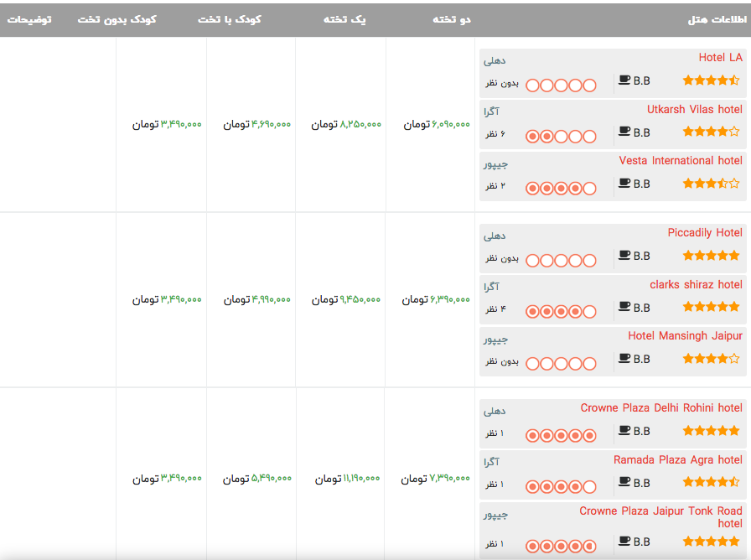Click the star rating of Vesta International hotel
This screenshot has height=560, width=751.
(x=711, y=183)
